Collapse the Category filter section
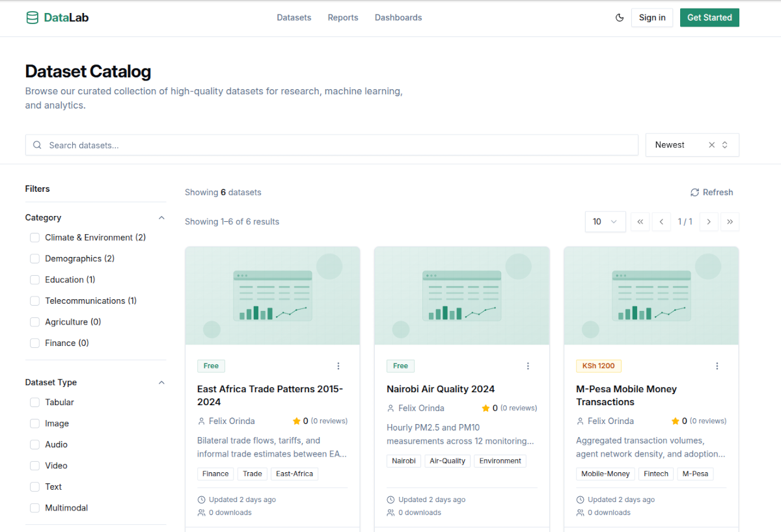Viewport: 781px width, 532px height. tap(162, 218)
